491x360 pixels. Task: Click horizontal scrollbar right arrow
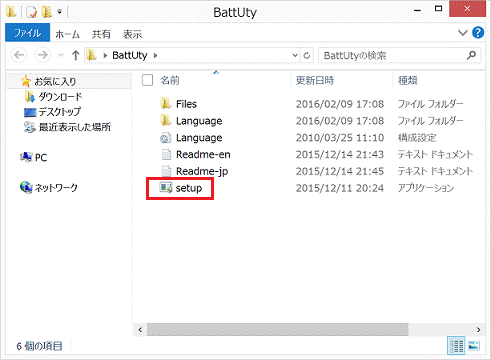(x=479, y=330)
